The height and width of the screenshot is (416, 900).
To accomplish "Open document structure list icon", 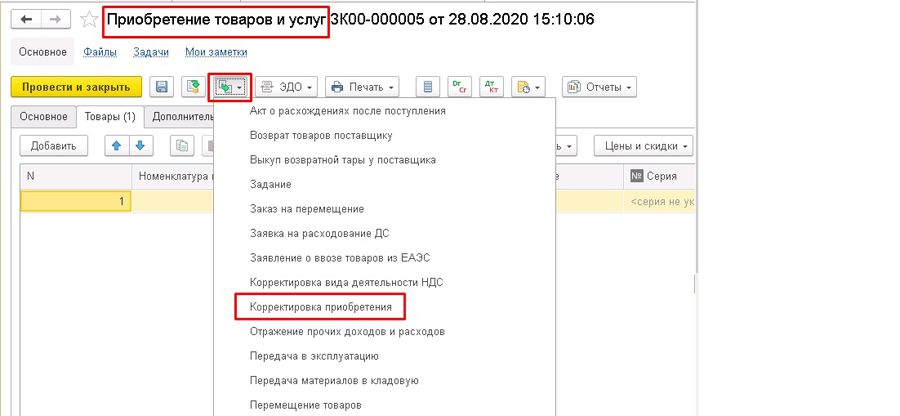I will (x=428, y=87).
